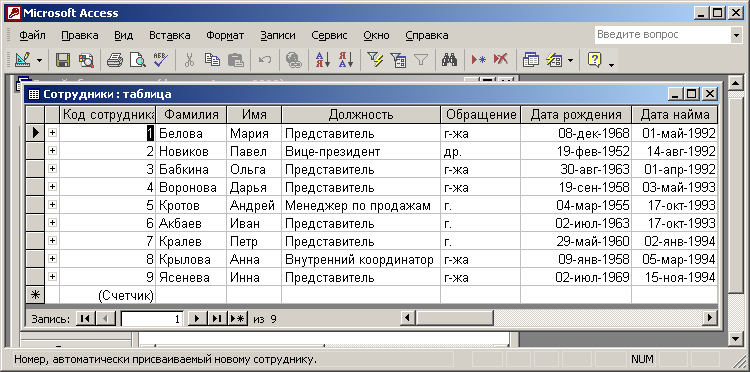The image size is (750, 372).
Task: Open Find using the binoculars icon
Action: pyautogui.click(x=450, y=60)
